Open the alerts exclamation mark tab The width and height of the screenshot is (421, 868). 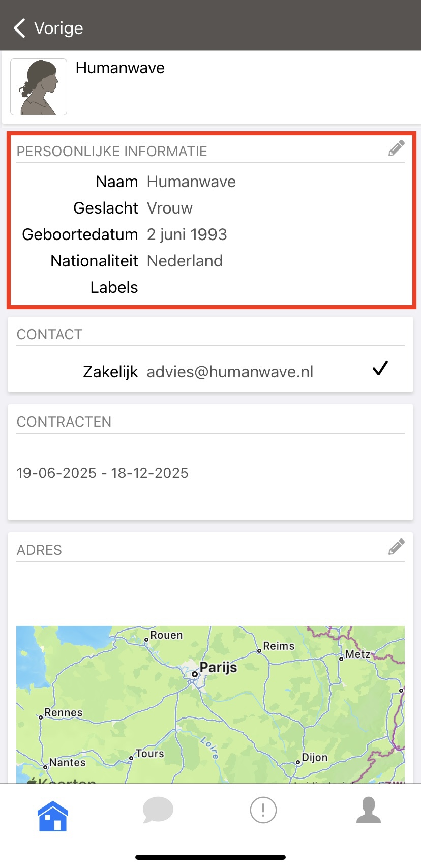pyautogui.click(x=263, y=810)
